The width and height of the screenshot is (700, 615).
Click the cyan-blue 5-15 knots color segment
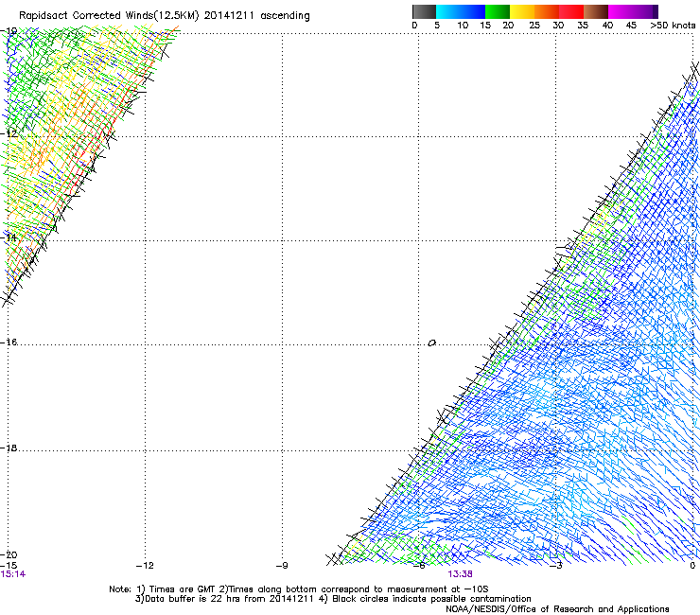click(x=461, y=11)
